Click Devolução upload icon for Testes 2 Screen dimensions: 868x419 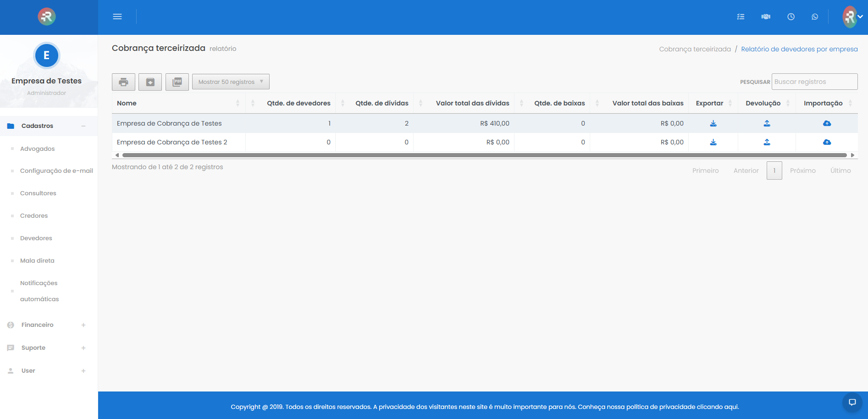point(767,142)
